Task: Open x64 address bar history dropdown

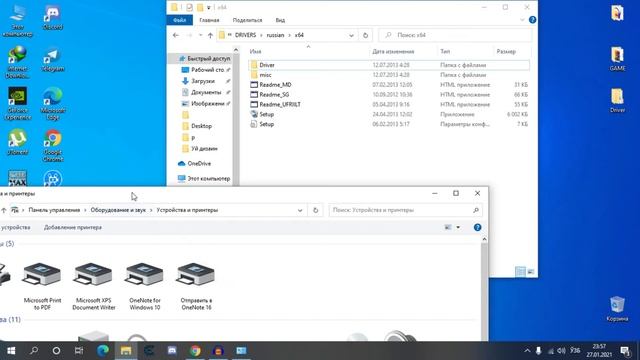Action: [x=351, y=35]
